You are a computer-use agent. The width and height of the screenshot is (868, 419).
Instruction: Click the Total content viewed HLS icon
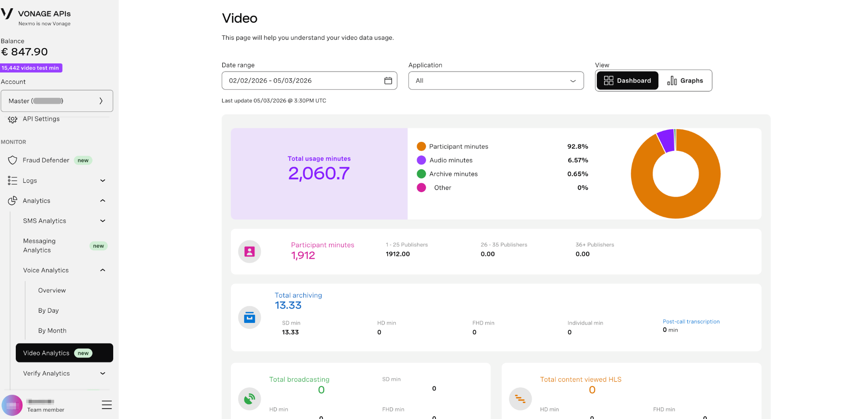pyautogui.click(x=520, y=399)
